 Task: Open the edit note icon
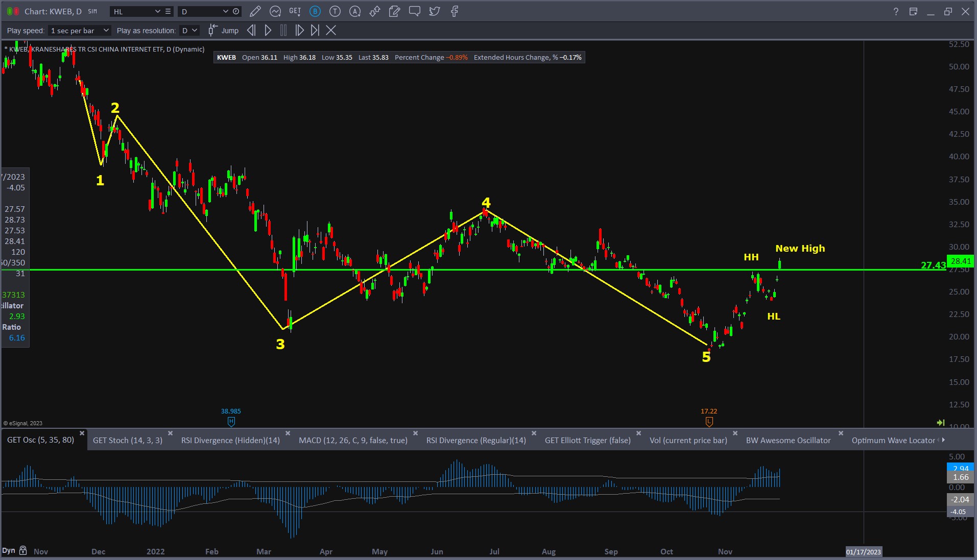click(x=394, y=11)
